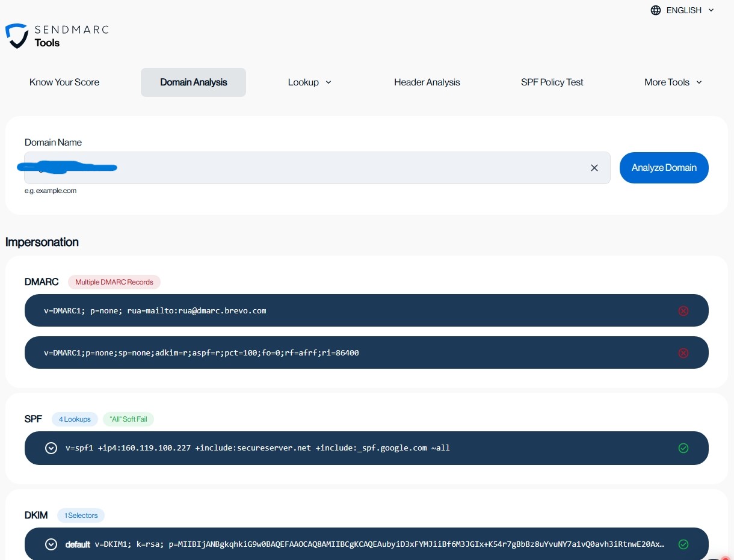Open the SPF Policy Test tab
Image resolution: width=734 pixels, height=560 pixels.
click(x=552, y=82)
